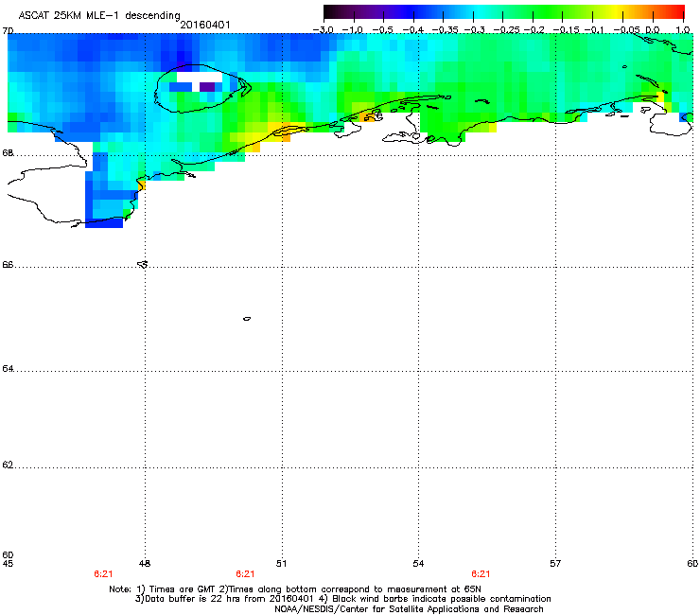
Task: Click the color bar label -0.1
Action: 594,30
